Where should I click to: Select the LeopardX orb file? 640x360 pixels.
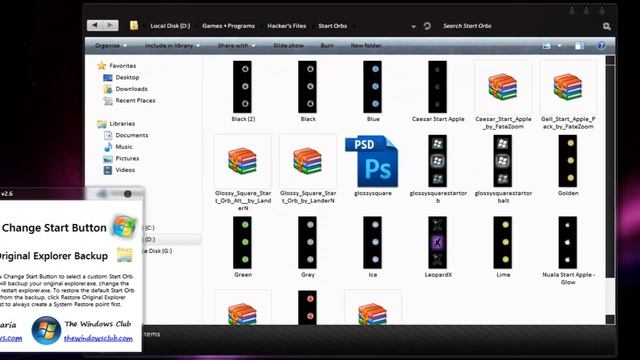pyautogui.click(x=438, y=247)
